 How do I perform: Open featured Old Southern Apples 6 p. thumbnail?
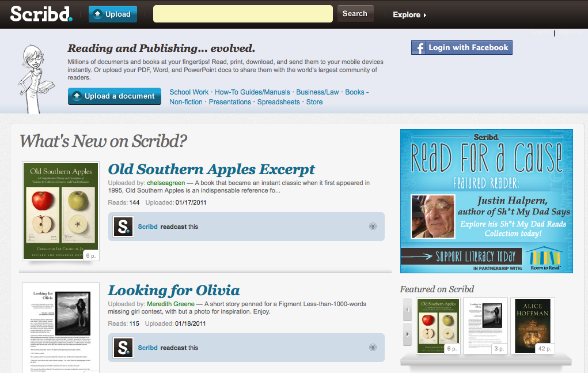click(x=438, y=326)
